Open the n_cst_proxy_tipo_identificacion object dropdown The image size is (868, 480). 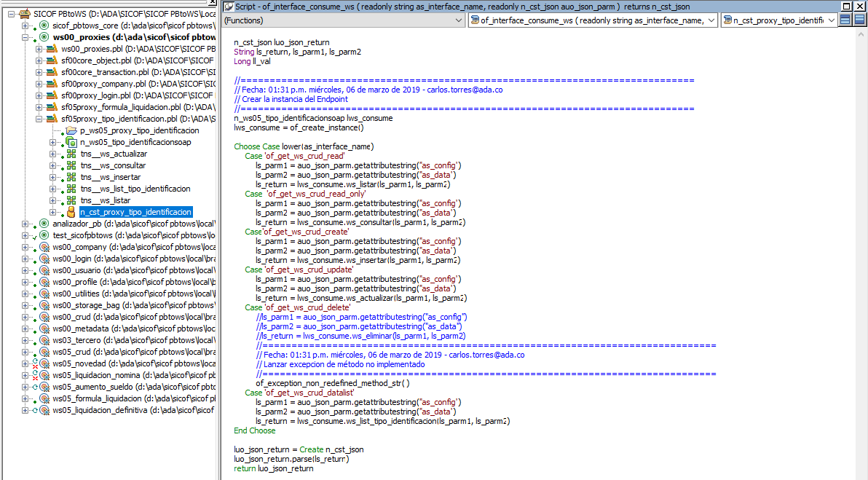[832, 20]
